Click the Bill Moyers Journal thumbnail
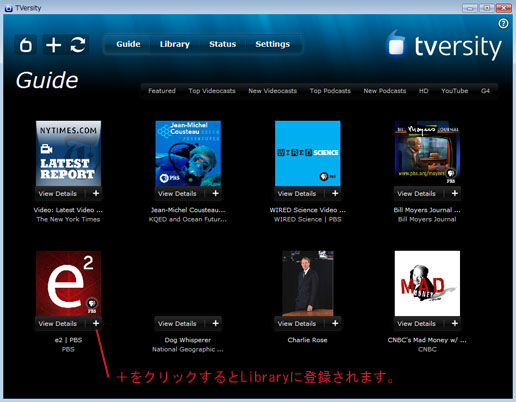Viewport: 516px width, 402px height. point(427,153)
